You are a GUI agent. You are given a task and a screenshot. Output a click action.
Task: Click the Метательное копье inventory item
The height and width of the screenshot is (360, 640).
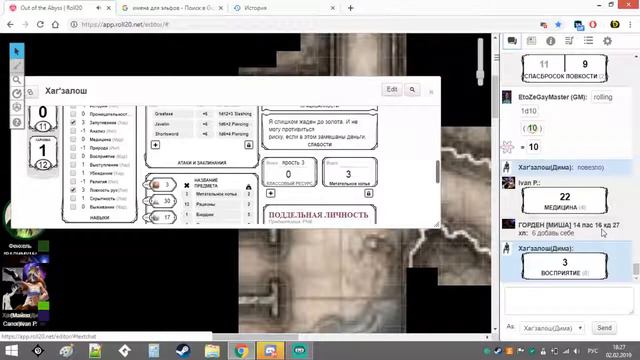pyautogui.click(x=216, y=194)
